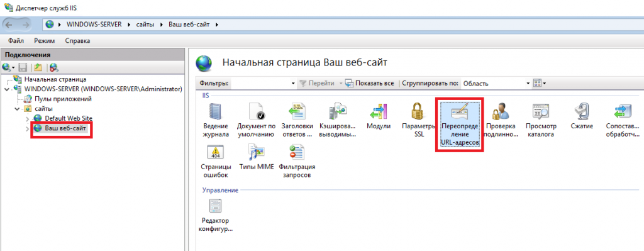644x251 pixels.
Task: Open Фильтрация запросов feature
Action: pyautogui.click(x=297, y=162)
